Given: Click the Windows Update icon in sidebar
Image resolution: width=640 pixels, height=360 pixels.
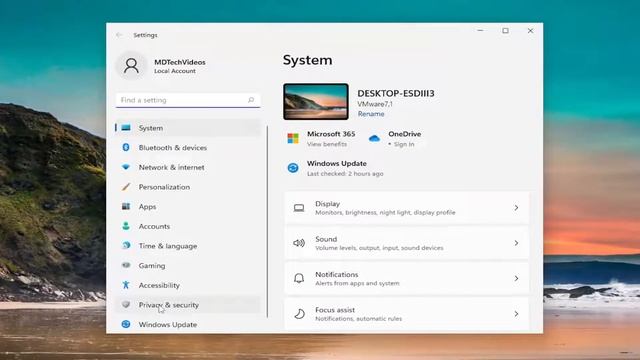Looking at the screenshot, I should pos(126,324).
